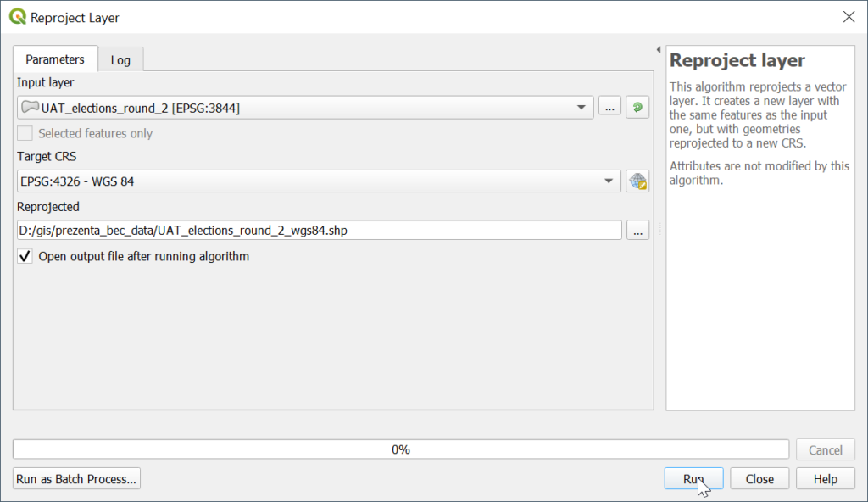Close the Reproject Layer dialog window
The height and width of the screenshot is (502, 868).
(849, 17)
